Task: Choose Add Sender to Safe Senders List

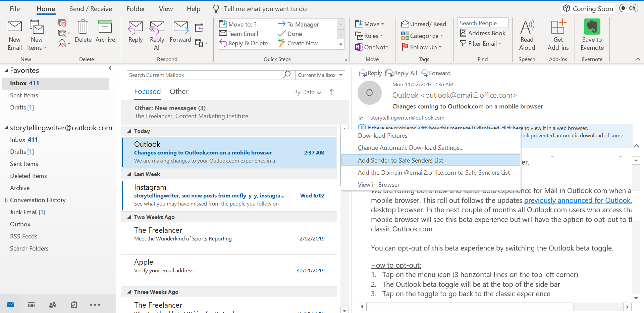Action: 431,160
